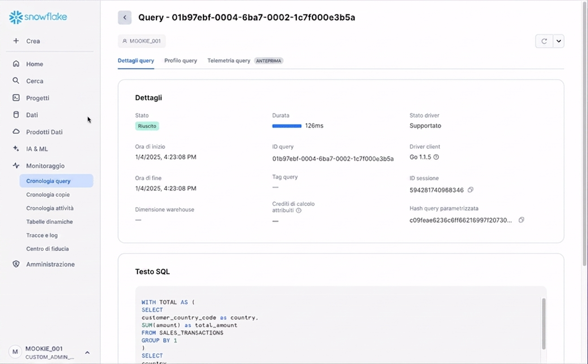Click the session ID 594281740968346

[x=437, y=190]
